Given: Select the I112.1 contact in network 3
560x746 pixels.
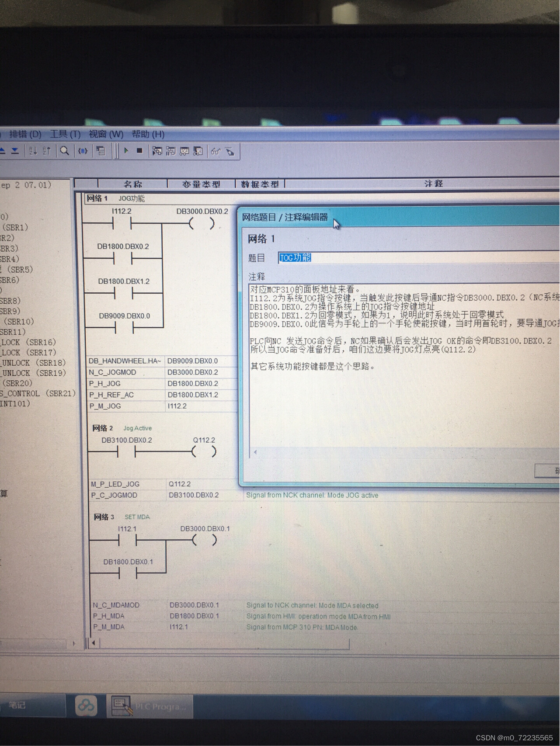Looking at the screenshot, I should point(128,541).
